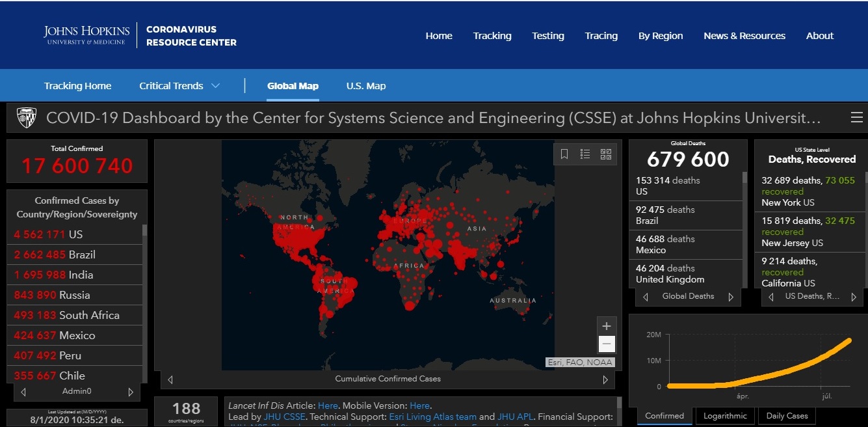Click the 188 countries/regions counter
Image resolution: width=868 pixels, height=427 pixels.
tap(187, 411)
